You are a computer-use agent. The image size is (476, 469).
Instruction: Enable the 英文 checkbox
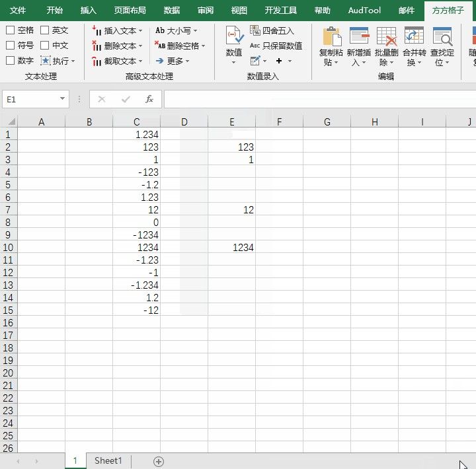(x=45, y=30)
